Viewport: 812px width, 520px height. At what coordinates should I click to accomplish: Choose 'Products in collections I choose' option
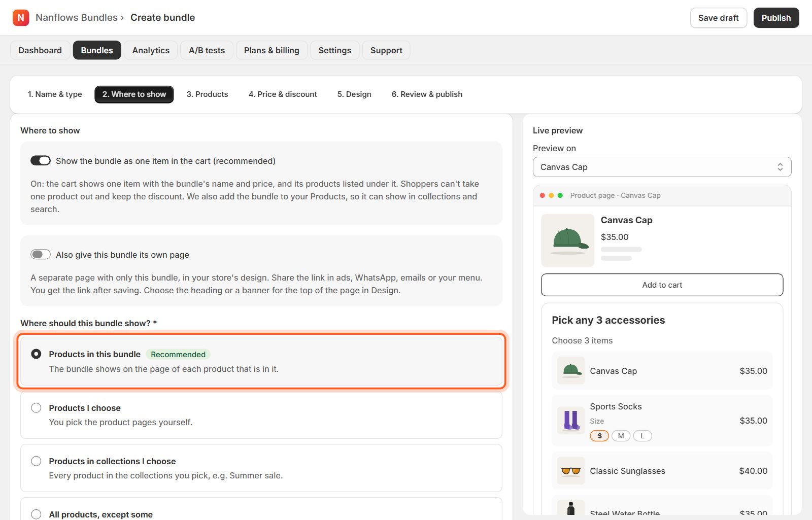pos(36,461)
